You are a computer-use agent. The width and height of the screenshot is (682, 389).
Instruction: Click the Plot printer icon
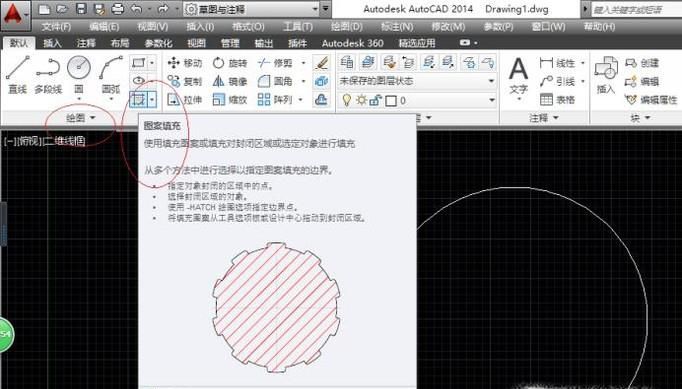[117, 9]
